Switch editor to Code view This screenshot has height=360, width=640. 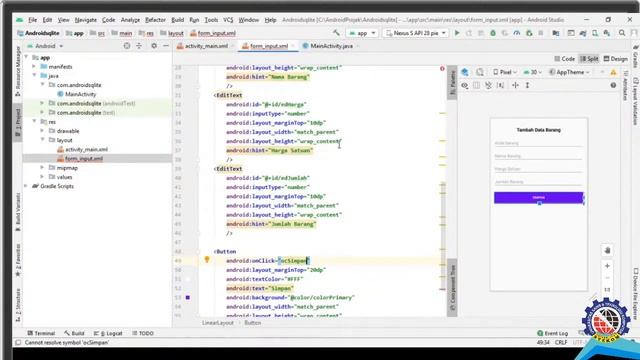564,59
